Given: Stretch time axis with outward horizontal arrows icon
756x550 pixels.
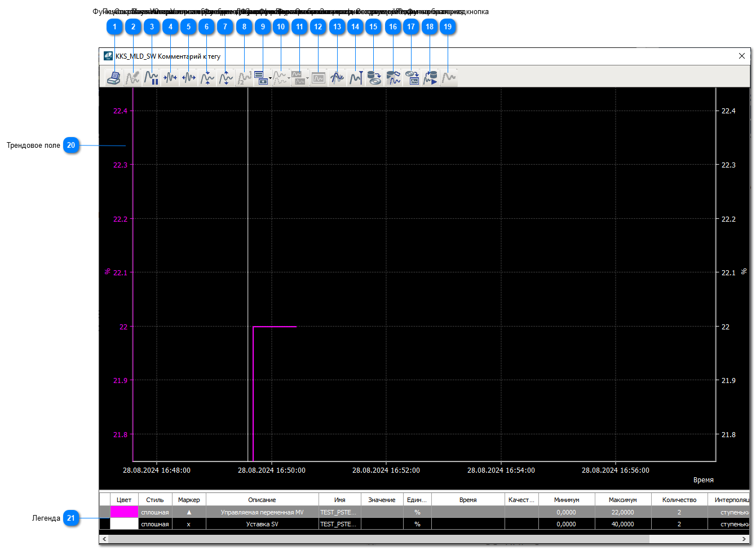Looking at the screenshot, I should tap(188, 77).
